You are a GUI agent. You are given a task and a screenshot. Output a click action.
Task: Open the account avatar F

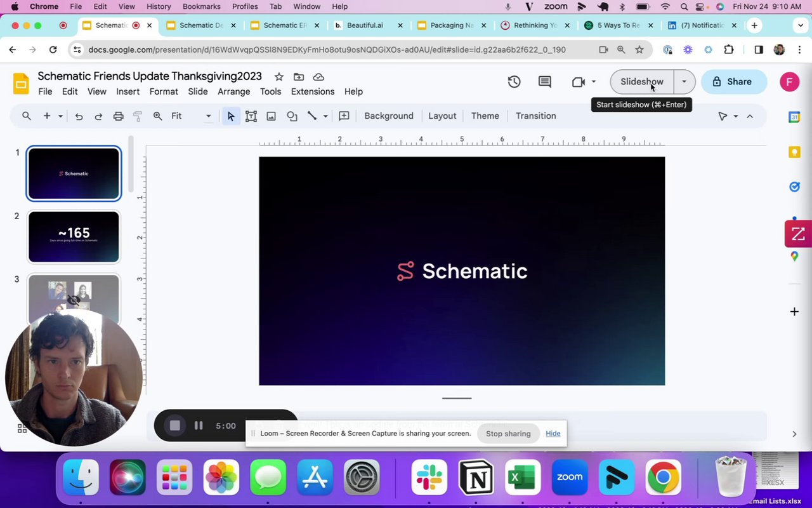point(789,81)
